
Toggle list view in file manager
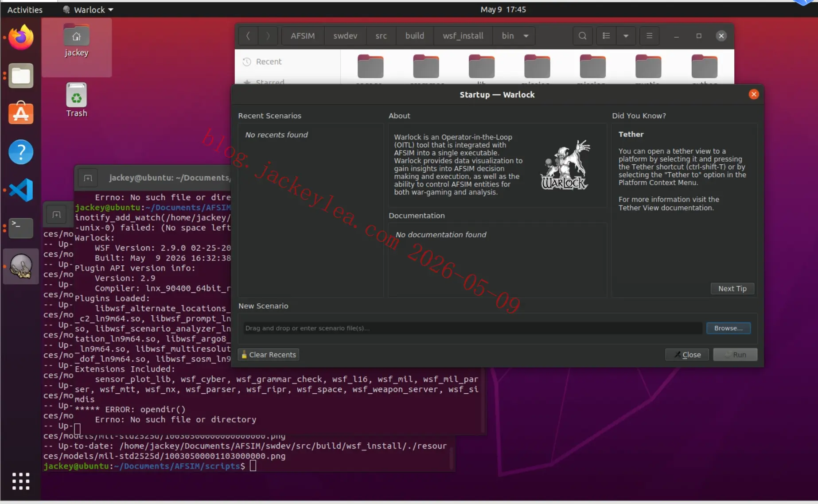pos(606,36)
